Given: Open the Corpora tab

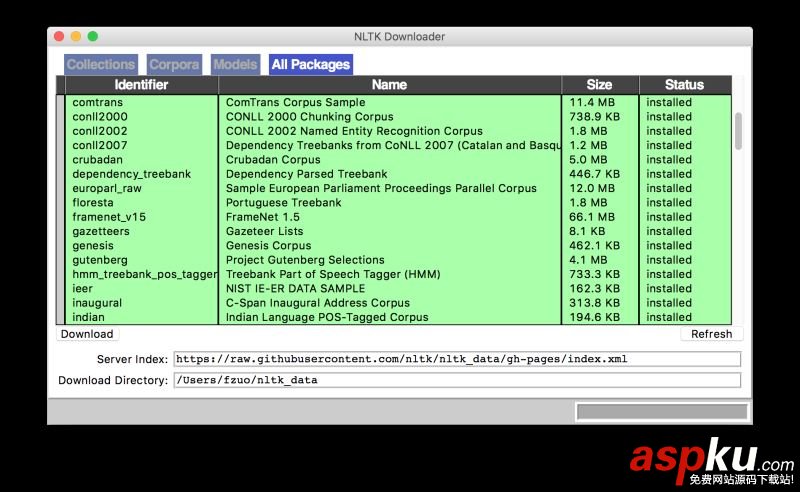Looking at the screenshot, I should [x=174, y=64].
